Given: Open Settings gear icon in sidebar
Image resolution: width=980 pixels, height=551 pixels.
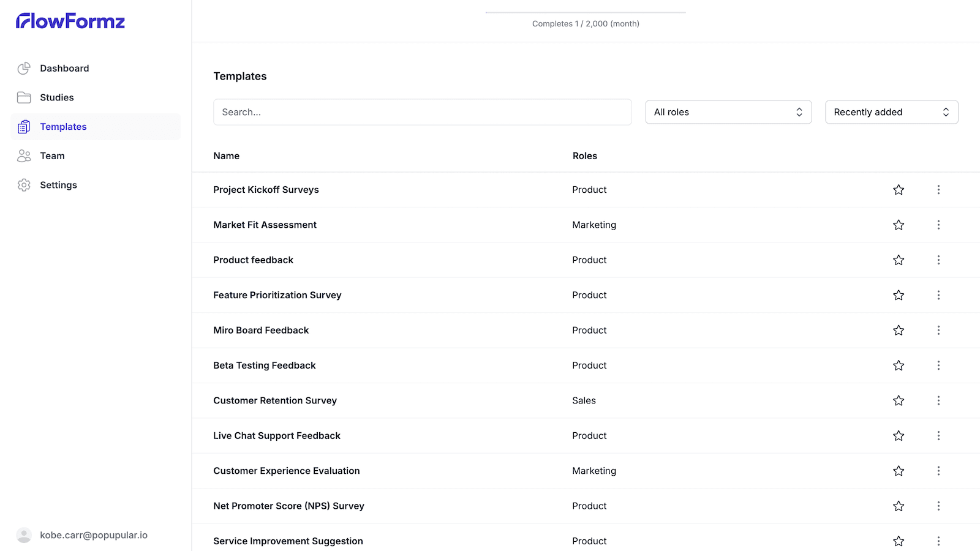Looking at the screenshot, I should 24,185.
